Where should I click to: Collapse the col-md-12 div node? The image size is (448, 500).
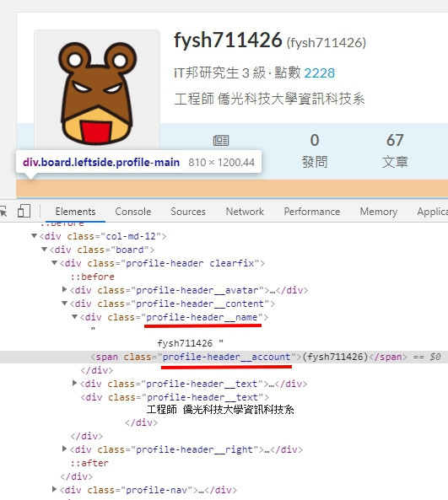click(x=34, y=236)
